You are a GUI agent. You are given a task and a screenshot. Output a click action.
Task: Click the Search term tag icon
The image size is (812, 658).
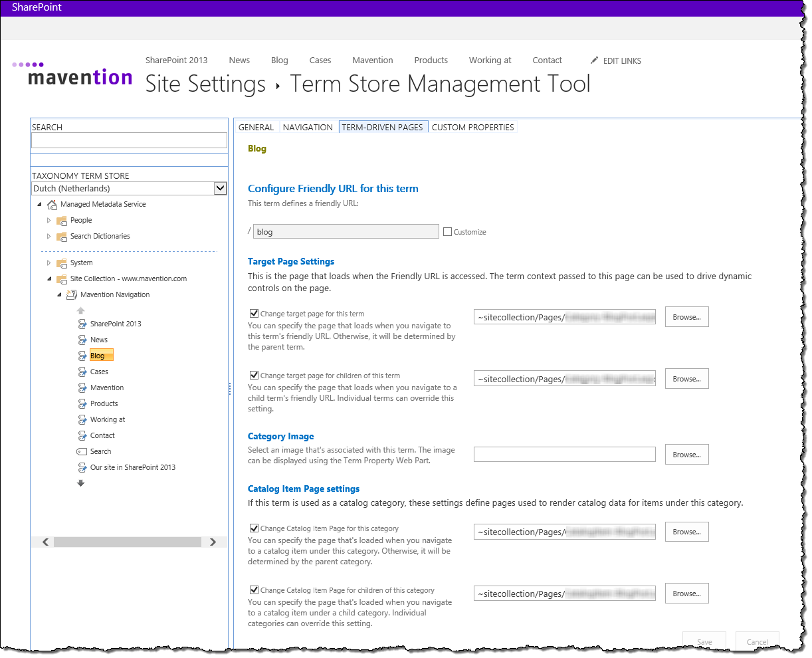[82, 451]
